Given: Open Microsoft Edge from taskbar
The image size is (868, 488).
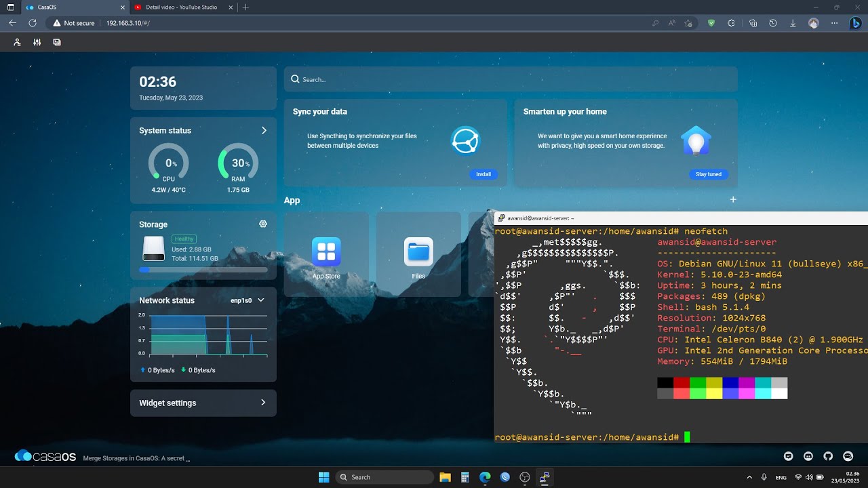Looking at the screenshot, I should 485,477.
